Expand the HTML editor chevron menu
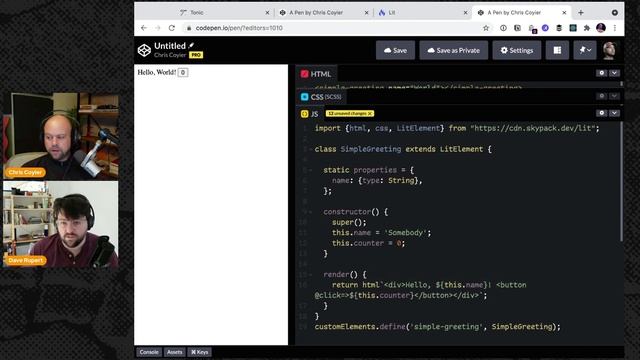Viewport: 640px width, 360px height. (614, 73)
